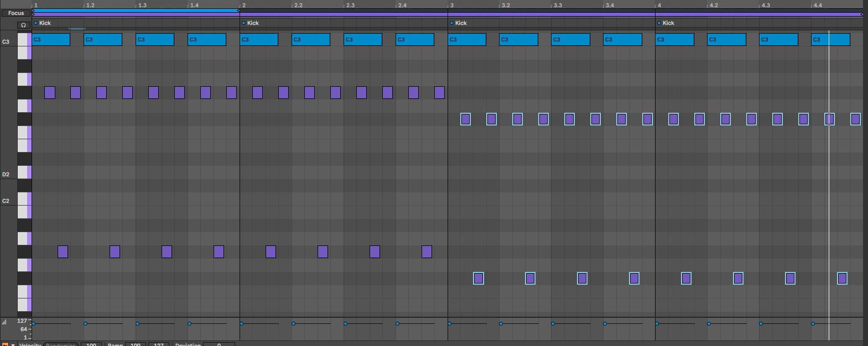Screen dimensions: 868x346
Task: Click ruler position 1.4
Action: pyautogui.click(x=194, y=5)
